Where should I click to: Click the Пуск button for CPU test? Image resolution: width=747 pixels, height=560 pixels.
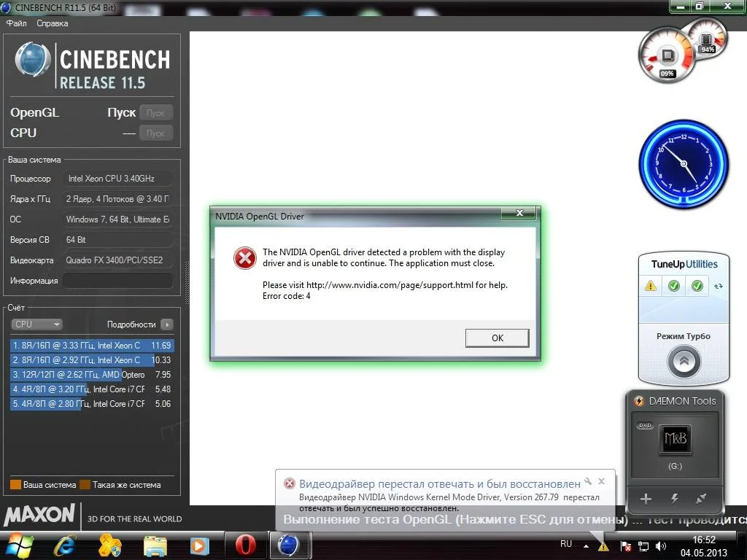point(156,133)
